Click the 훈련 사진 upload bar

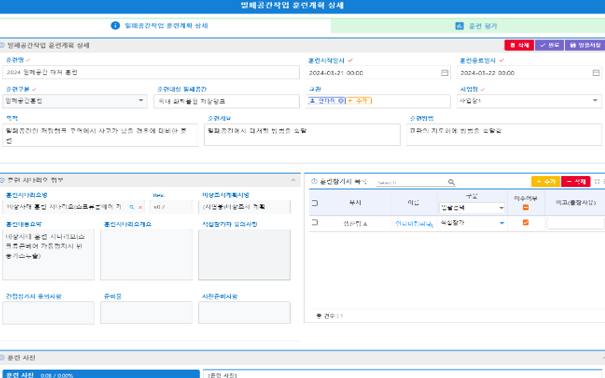(101, 375)
